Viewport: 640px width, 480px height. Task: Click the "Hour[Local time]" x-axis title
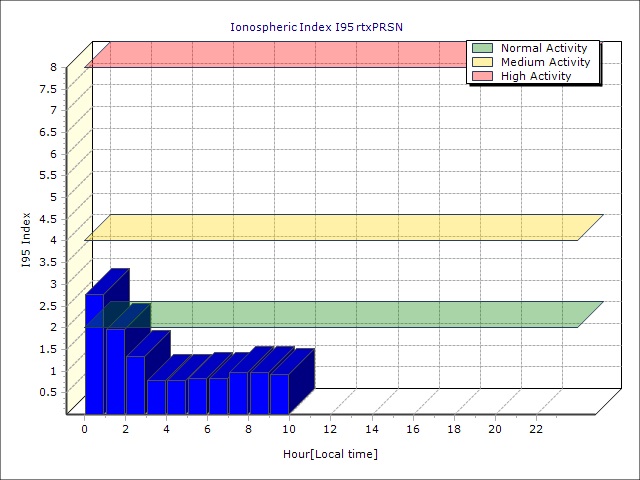coord(330,454)
